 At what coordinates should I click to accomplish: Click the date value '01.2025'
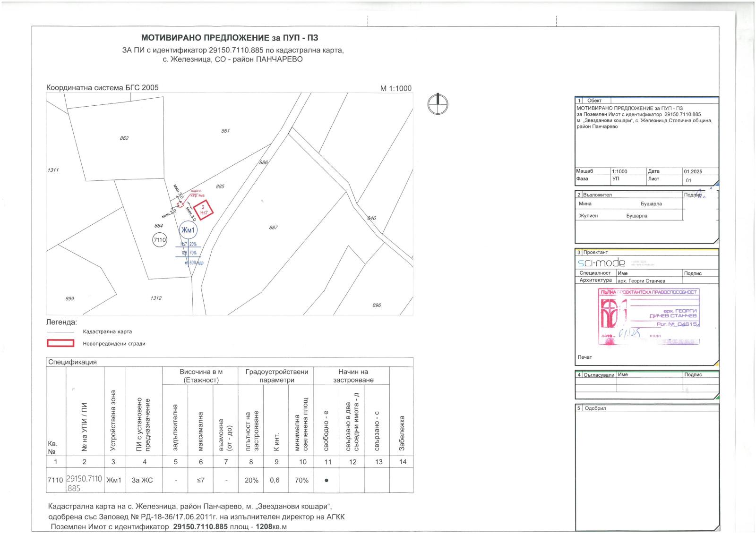693,171
